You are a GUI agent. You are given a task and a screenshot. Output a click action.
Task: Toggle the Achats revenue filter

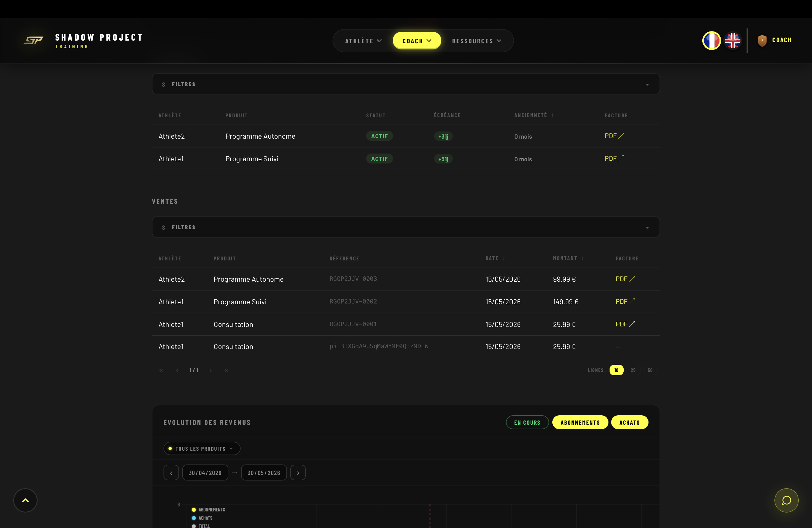pyautogui.click(x=629, y=422)
